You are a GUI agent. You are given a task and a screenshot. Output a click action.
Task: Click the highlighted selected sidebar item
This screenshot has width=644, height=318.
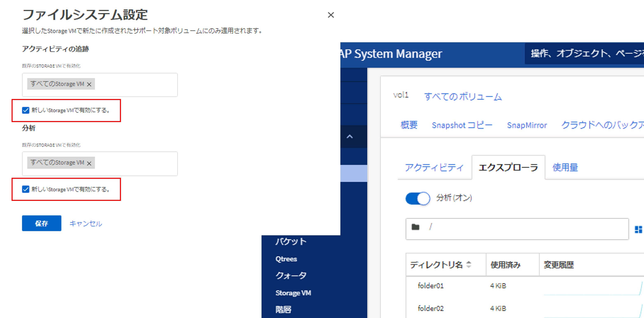(354, 173)
